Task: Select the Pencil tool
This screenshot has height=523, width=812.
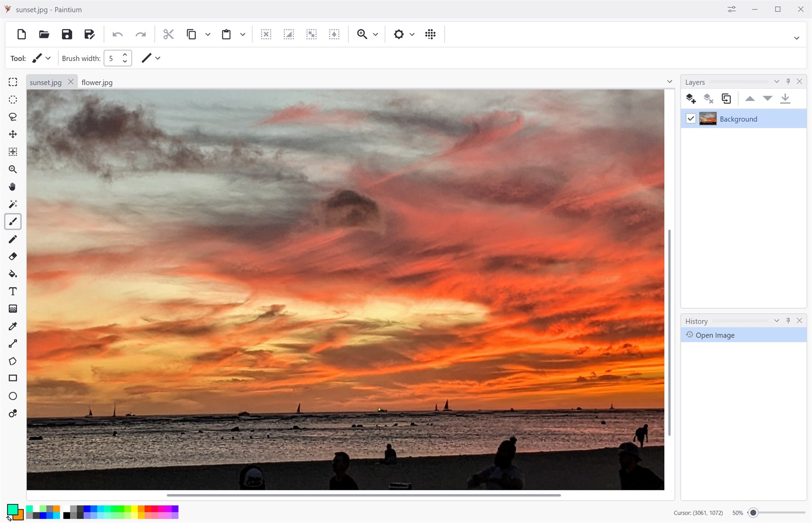Action: pos(13,239)
